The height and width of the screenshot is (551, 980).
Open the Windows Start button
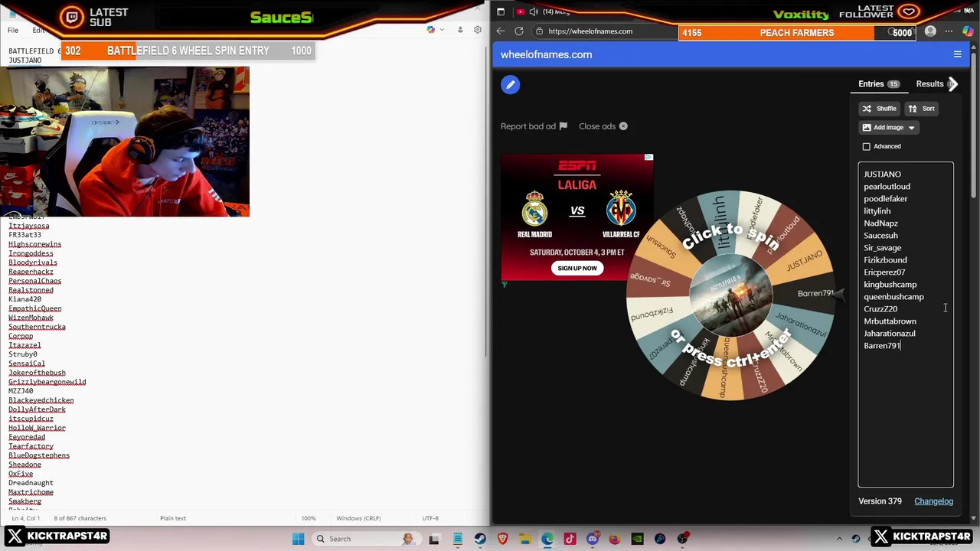[299, 539]
